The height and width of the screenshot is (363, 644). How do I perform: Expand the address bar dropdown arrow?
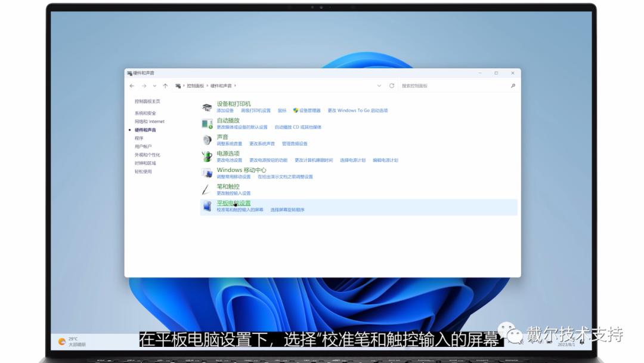click(x=379, y=85)
